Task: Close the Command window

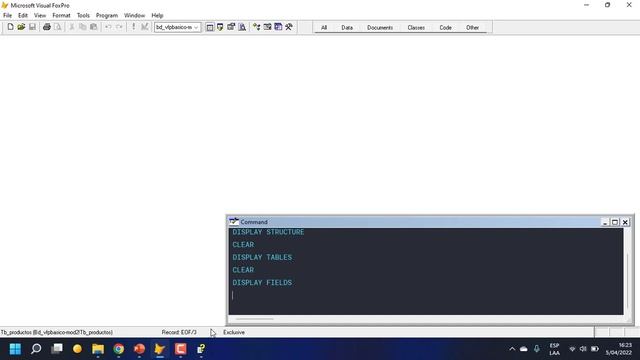Action: 625,222
